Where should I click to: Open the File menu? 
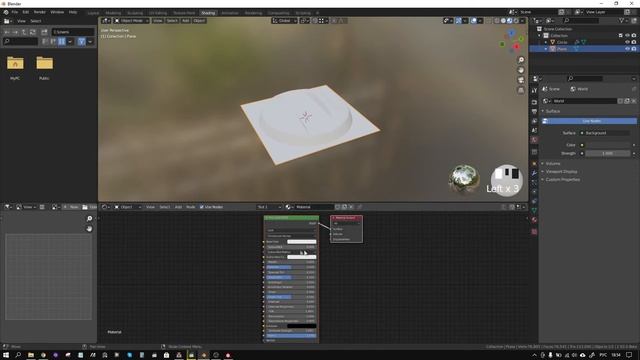[x=15, y=12]
